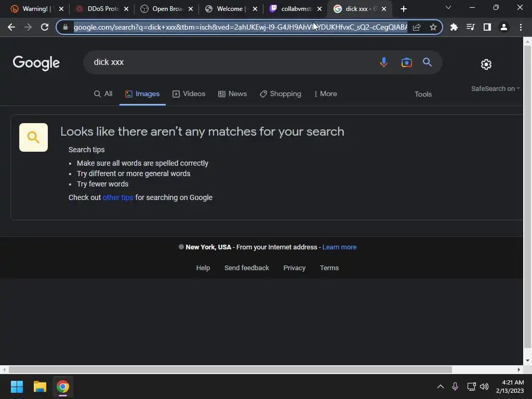Viewport: 532px width, 399px height.
Task: Click the forward navigation arrow
Action: pos(28,27)
